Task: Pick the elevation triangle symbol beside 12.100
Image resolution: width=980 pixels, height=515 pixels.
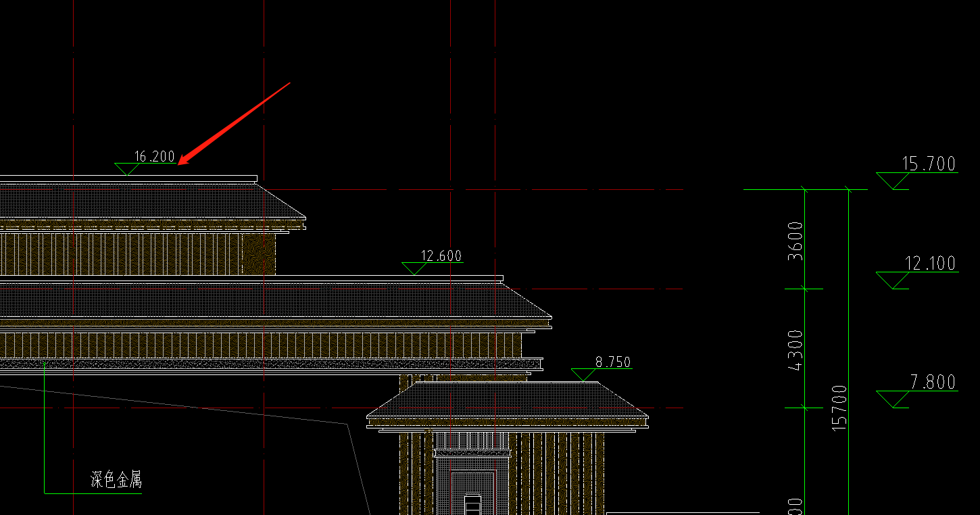Action: (x=893, y=280)
